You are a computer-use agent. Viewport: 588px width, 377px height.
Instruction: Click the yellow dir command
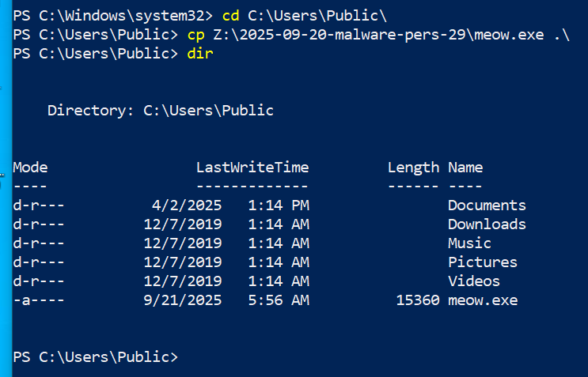(x=200, y=54)
